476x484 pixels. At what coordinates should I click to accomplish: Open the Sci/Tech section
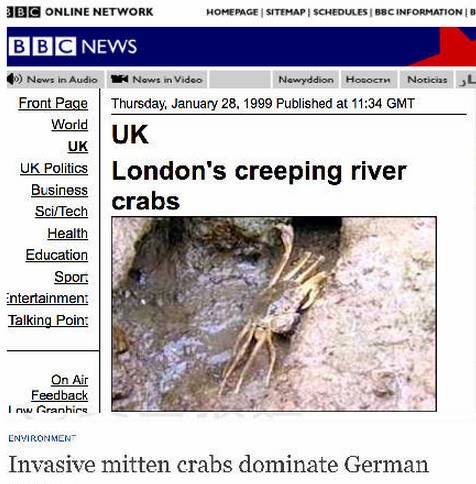(62, 211)
